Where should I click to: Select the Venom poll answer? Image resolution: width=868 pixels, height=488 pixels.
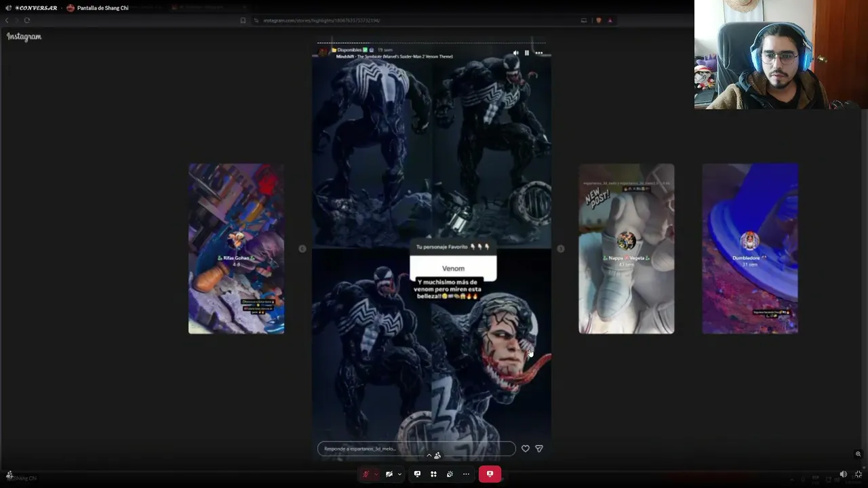point(453,268)
